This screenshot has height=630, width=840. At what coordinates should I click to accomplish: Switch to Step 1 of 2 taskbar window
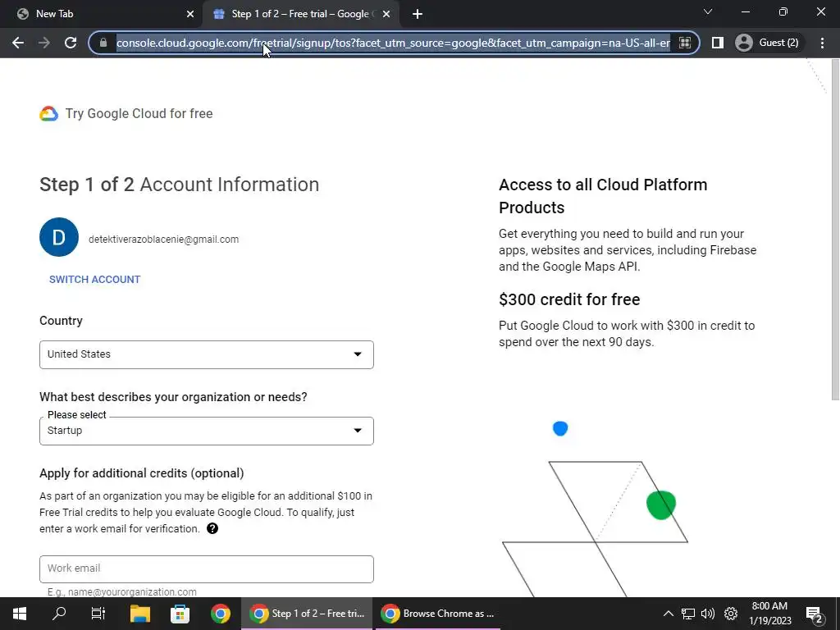tap(307, 614)
